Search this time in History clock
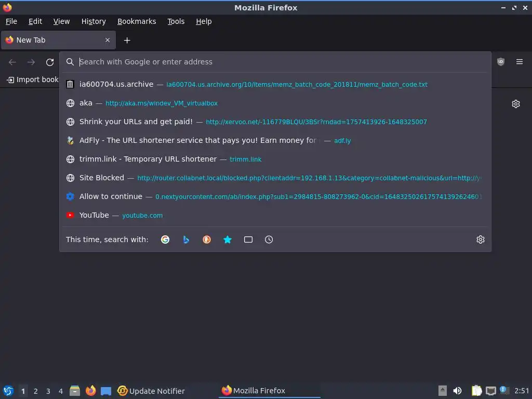The height and width of the screenshot is (399, 532). (x=269, y=240)
